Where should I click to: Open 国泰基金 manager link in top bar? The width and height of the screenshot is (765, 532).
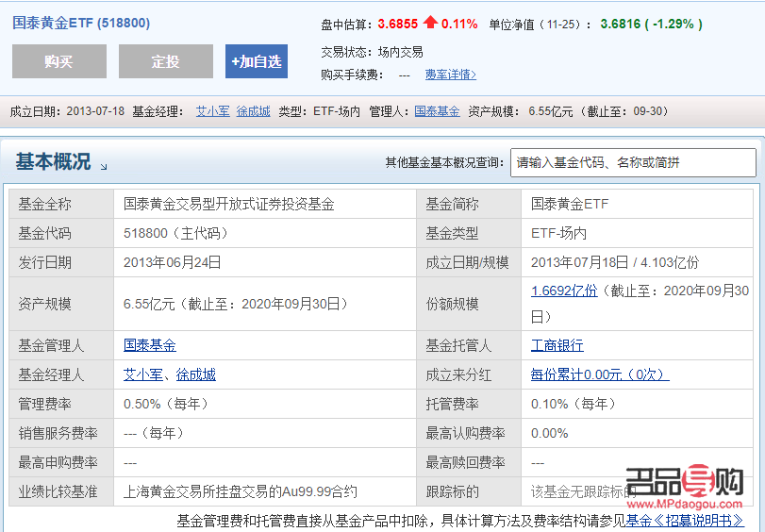point(437,111)
